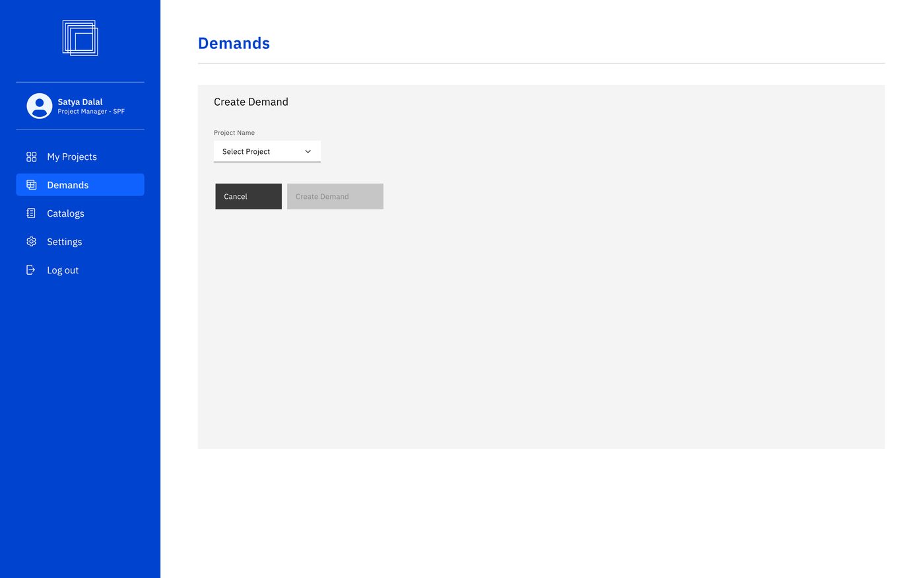Viewport: 924px width, 578px height.
Task: Click the My Projects grid icon
Action: pyautogui.click(x=31, y=157)
